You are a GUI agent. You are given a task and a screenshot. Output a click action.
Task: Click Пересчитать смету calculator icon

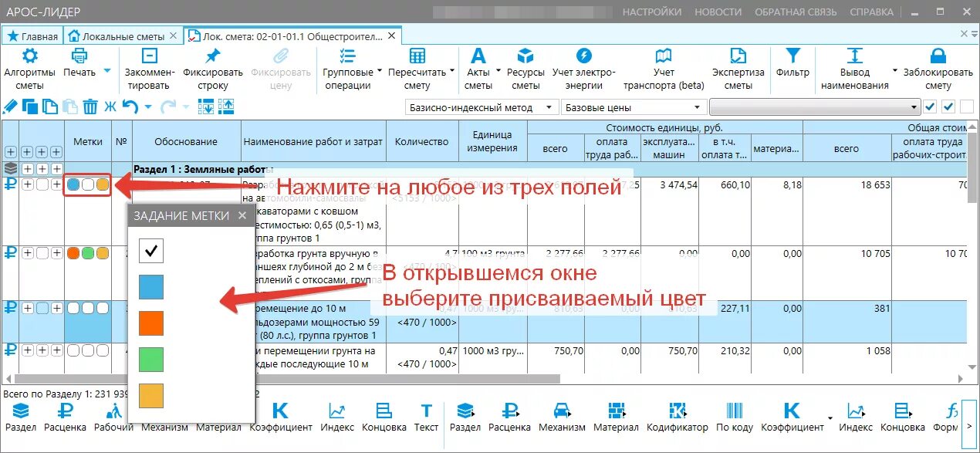[417, 56]
